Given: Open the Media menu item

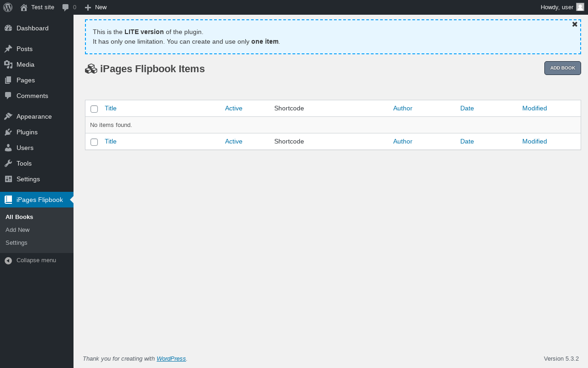Looking at the screenshot, I should coord(25,64).
